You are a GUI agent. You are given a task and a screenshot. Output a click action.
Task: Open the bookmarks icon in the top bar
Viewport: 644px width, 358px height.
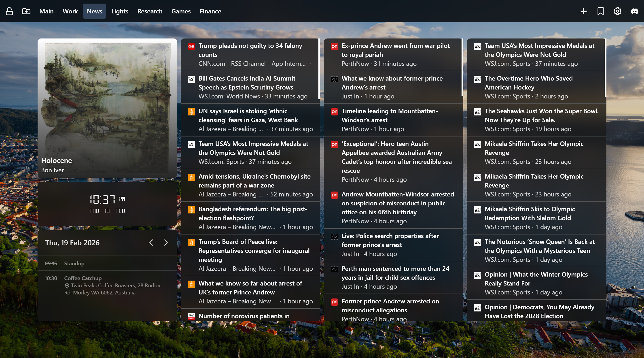[600, 11]
